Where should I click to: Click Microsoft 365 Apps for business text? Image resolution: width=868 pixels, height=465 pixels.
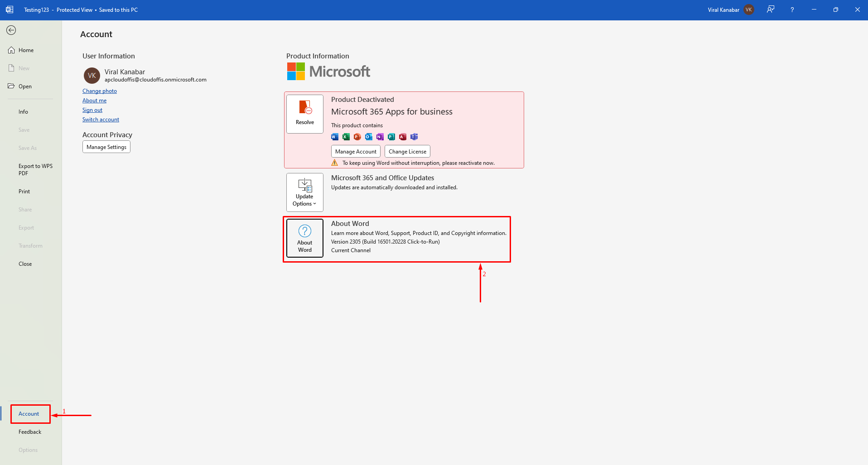click(392, 112)
